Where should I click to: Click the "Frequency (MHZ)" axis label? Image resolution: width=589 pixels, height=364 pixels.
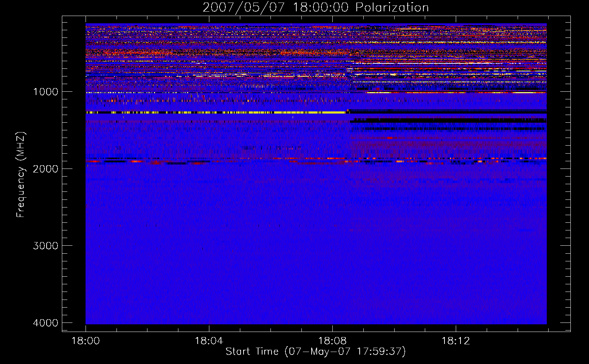tap(20, 175)
